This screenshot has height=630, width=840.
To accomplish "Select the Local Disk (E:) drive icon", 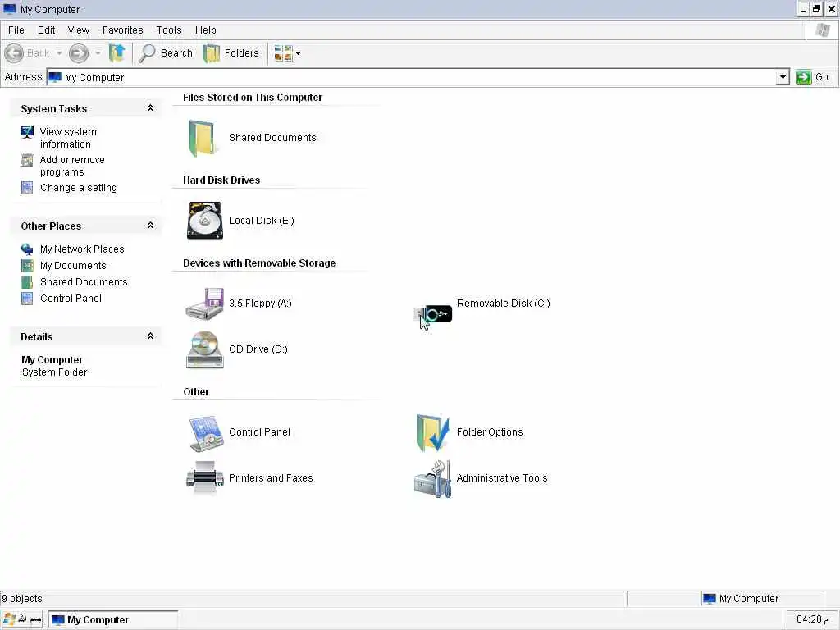I will [x=204, y=220].
